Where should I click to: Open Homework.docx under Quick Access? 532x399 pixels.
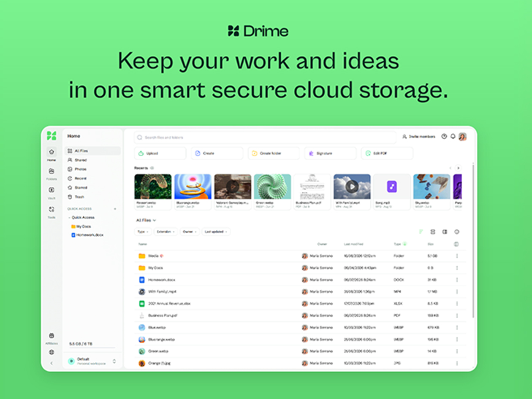point(87,235)
